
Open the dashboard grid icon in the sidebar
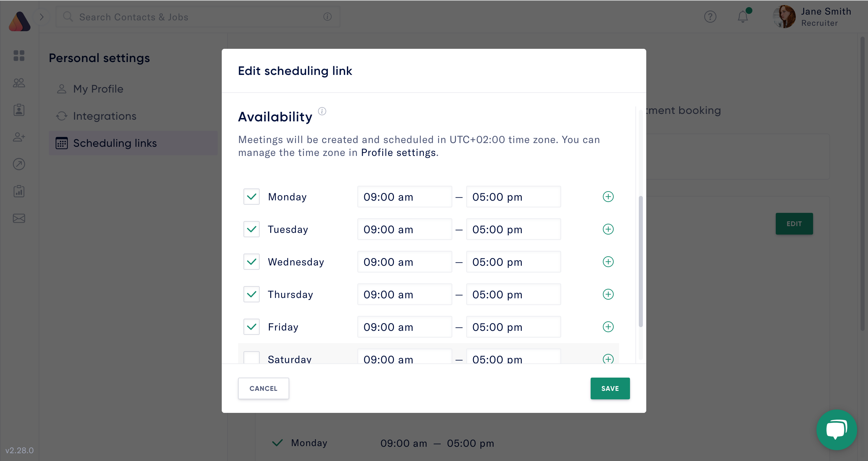tap(19, 56)
